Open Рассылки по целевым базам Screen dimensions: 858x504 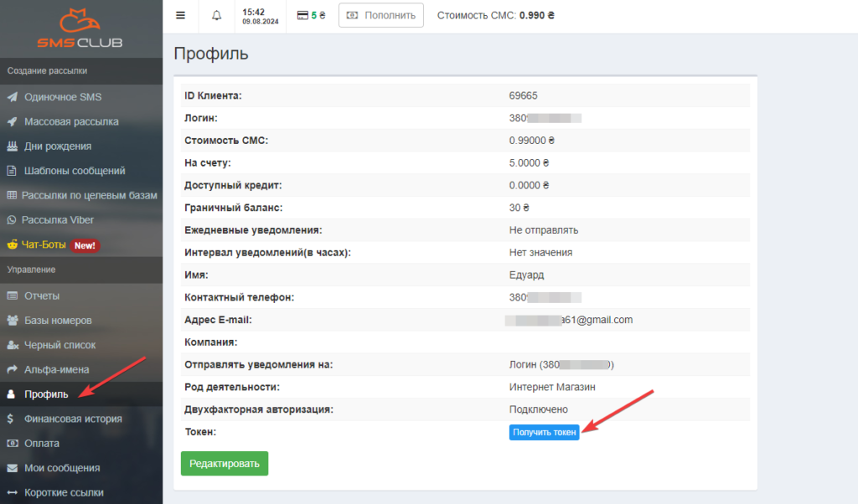[x=89, y=195]
